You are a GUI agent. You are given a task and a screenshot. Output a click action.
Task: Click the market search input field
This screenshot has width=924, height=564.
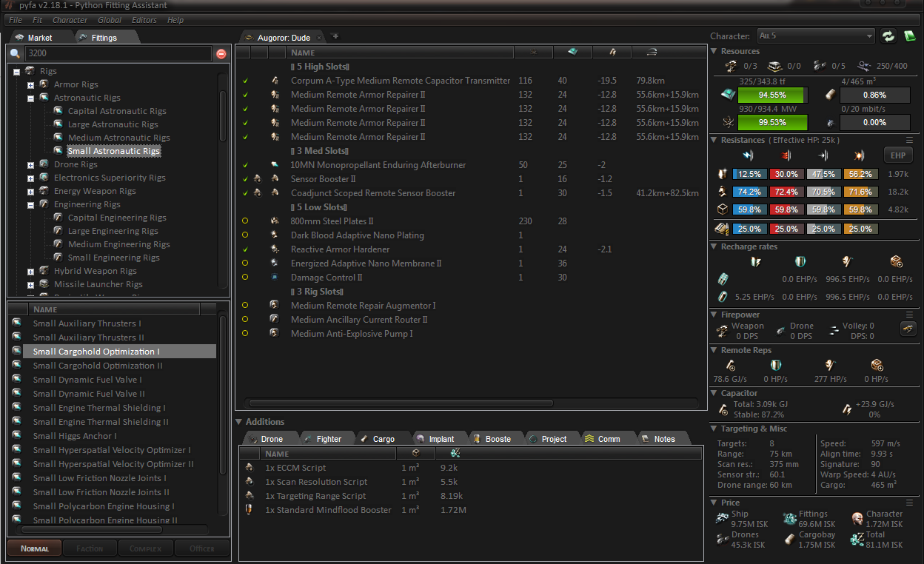pyautogui.click(x=118, y=53)
